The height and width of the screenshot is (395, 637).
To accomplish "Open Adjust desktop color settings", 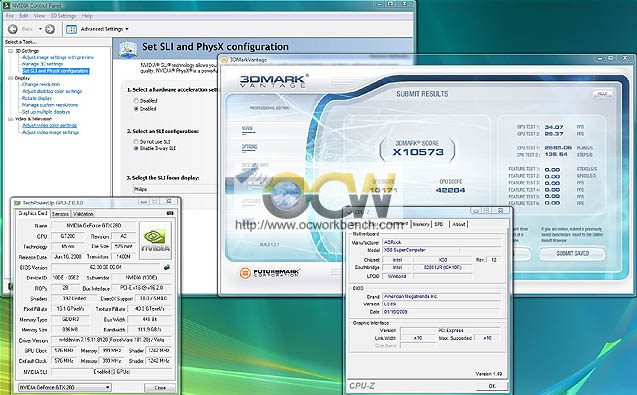I will pos(52,91).
